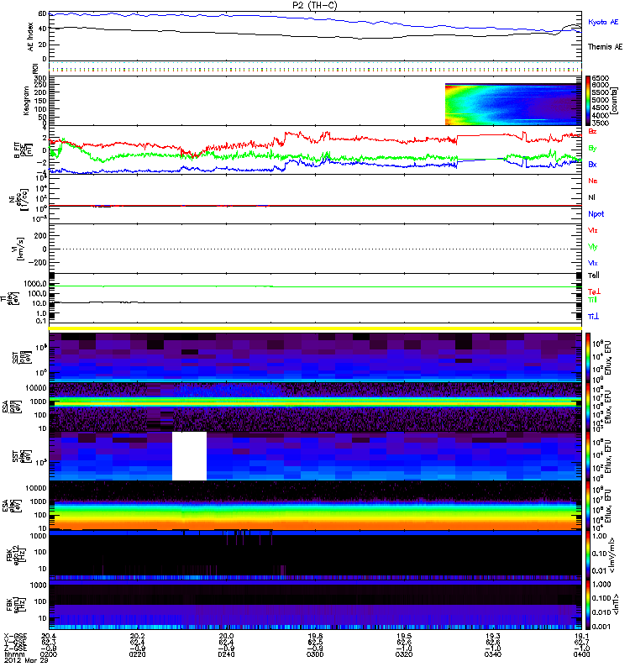Click the "Keogram" axis label
This screenshot has width=630, height=672.
tap(26, 101)
